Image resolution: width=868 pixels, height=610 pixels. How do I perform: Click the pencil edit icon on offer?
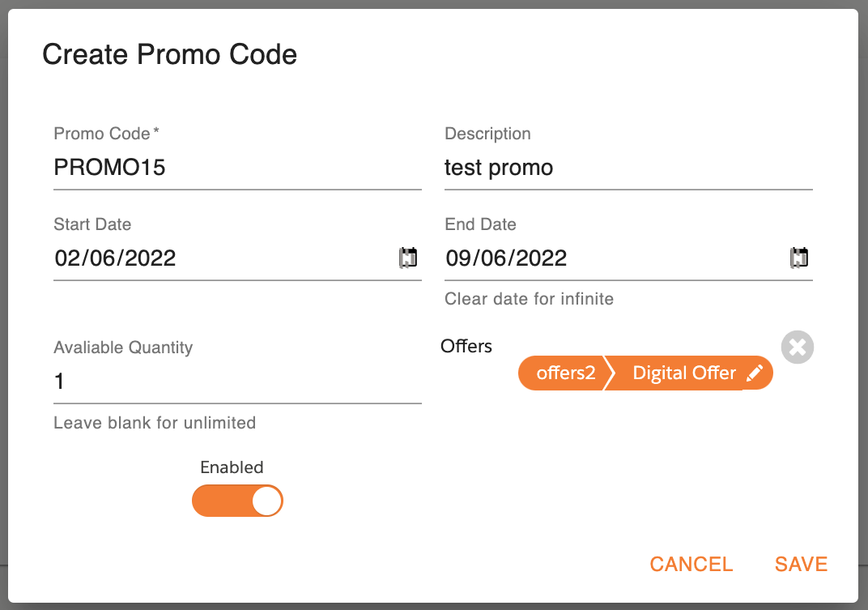click(755, 373)
